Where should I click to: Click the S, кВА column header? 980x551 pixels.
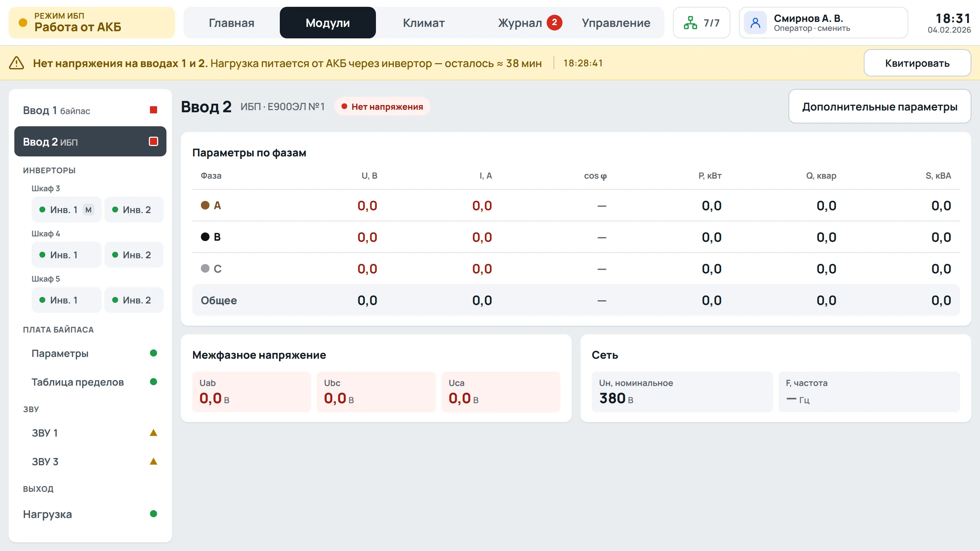click(x=938, y=175)
